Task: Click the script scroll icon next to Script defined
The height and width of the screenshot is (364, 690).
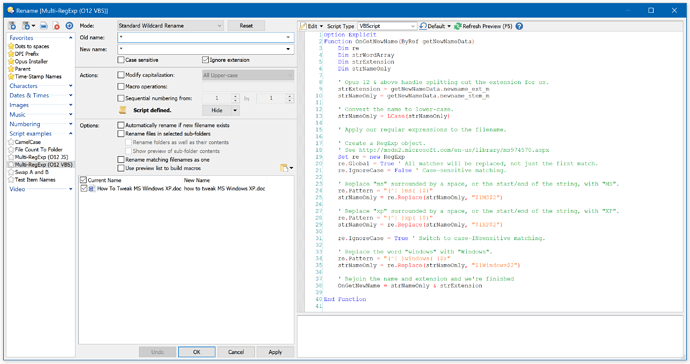Action: 123,110
